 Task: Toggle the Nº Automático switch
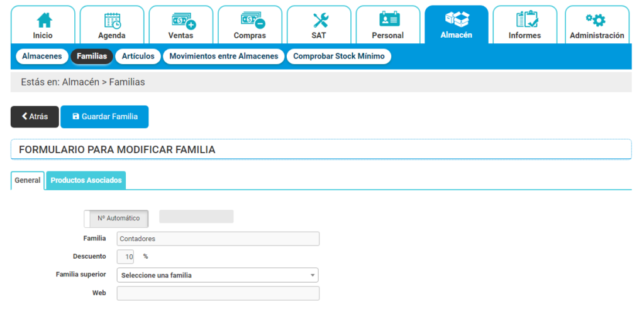(116, 219)
